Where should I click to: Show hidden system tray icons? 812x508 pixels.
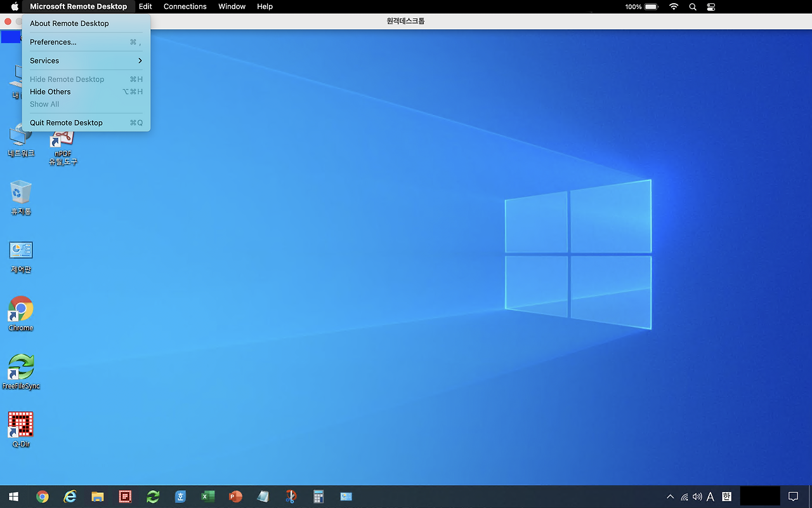(x=670, y=497)
